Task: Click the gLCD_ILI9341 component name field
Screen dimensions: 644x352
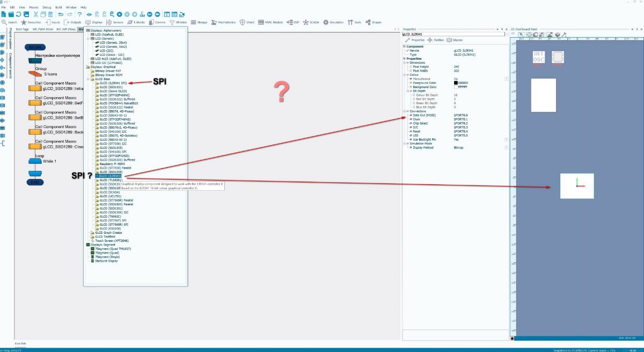Action: 454,34
